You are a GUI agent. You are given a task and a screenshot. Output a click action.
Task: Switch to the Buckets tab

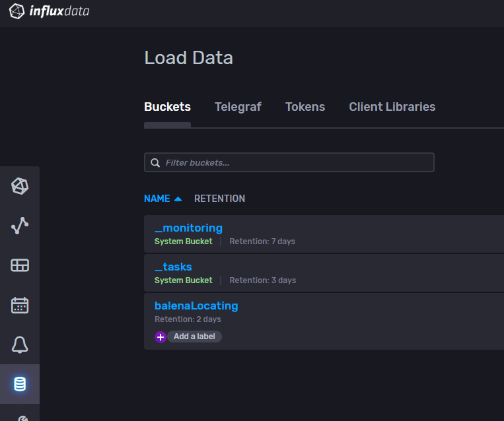tap(167, 107)
